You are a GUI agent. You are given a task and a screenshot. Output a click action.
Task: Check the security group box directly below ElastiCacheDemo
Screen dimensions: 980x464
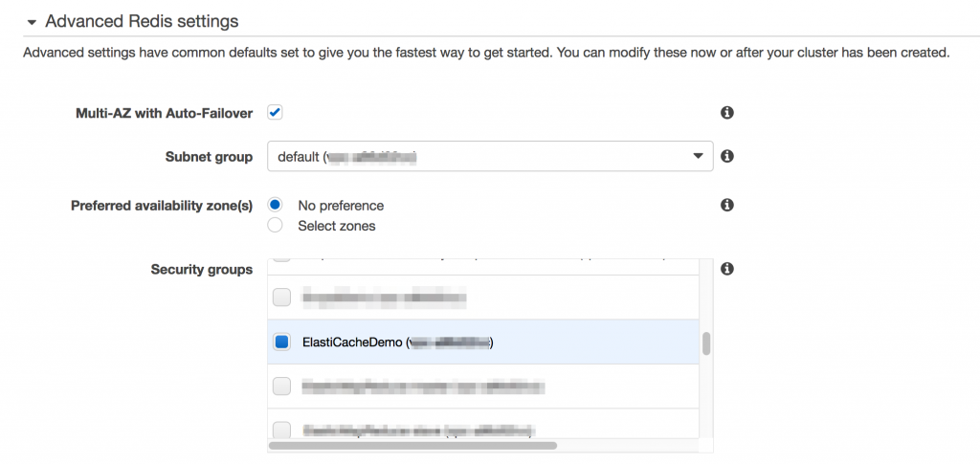(281, 387)
